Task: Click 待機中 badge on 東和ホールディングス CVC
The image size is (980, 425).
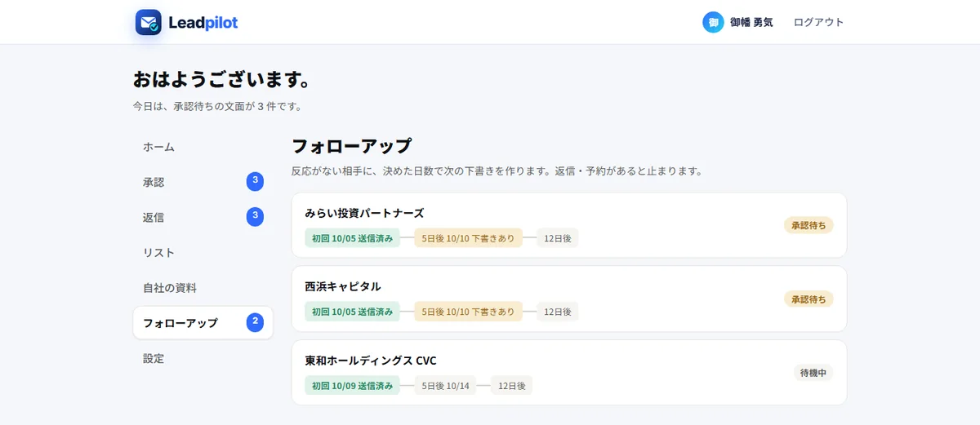Action: 813,372
